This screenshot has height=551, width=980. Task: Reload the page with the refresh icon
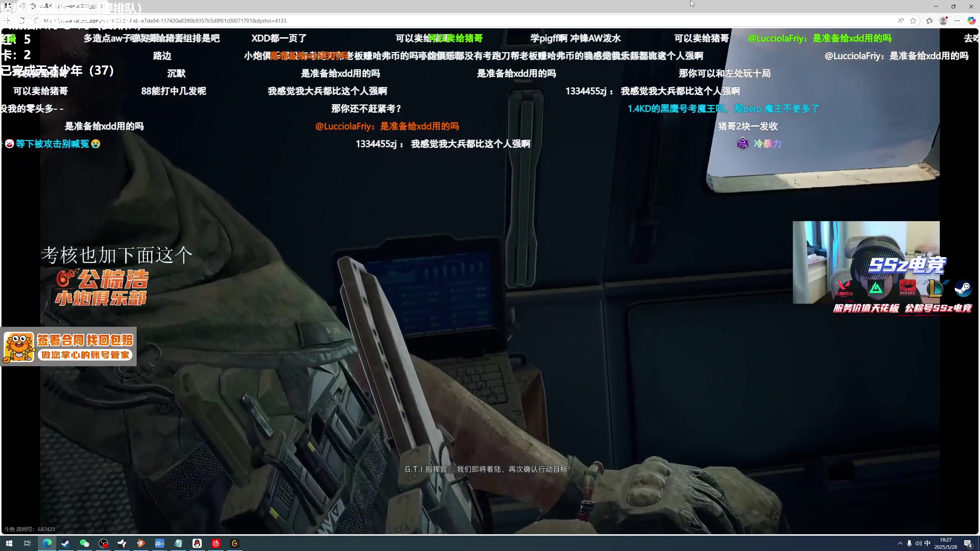(22, 21)
